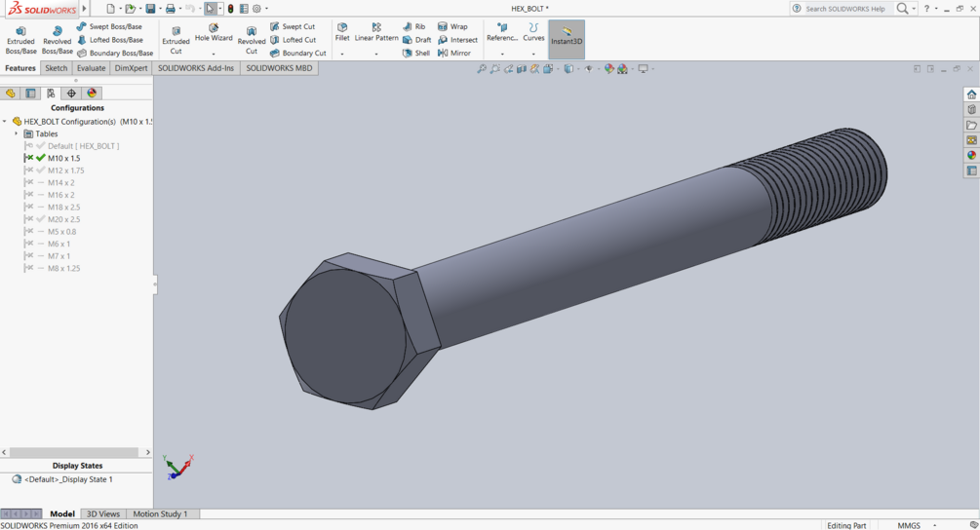
Task: Switch to the Evaluate tab
Action: (92, 68)
